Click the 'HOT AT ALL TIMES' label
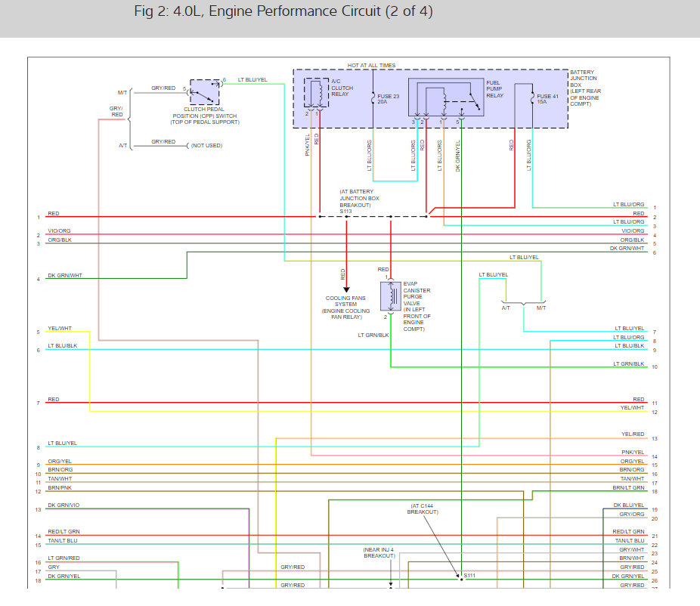 371,66
